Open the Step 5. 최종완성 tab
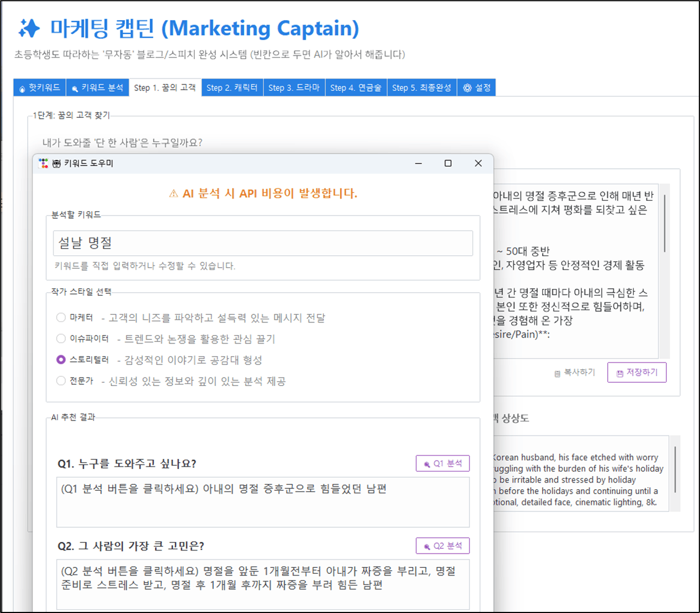Screen dimensions: 700x613 (x=422, y=87)
